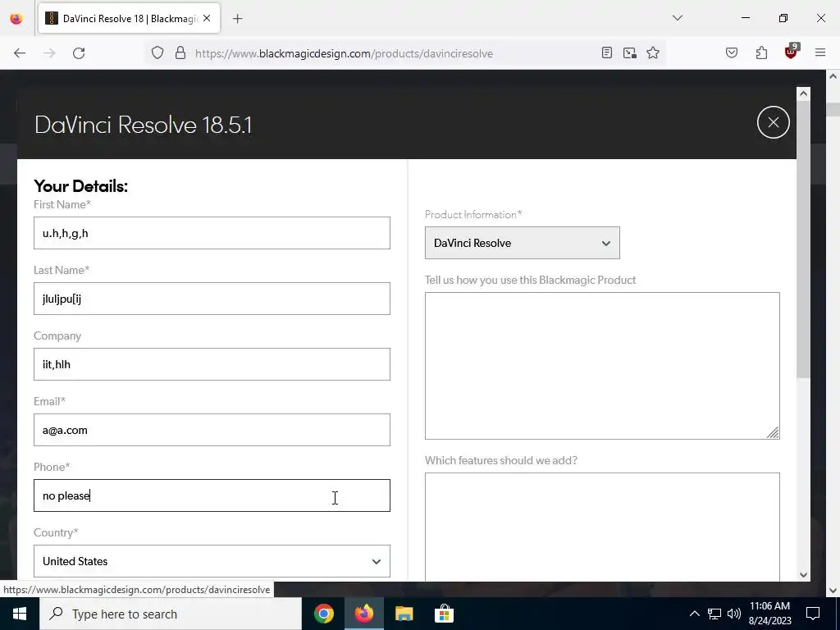Open File Explorer from taskbar
Screen dimensions: 840x630
(404, 614)
